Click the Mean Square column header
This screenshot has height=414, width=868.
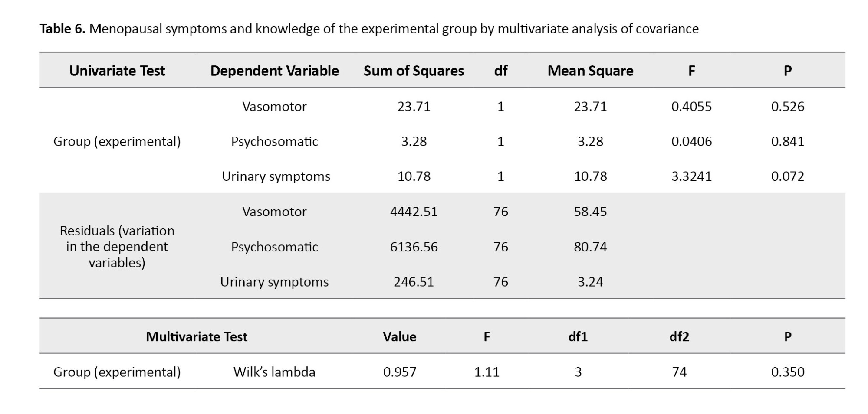(590, 71)
